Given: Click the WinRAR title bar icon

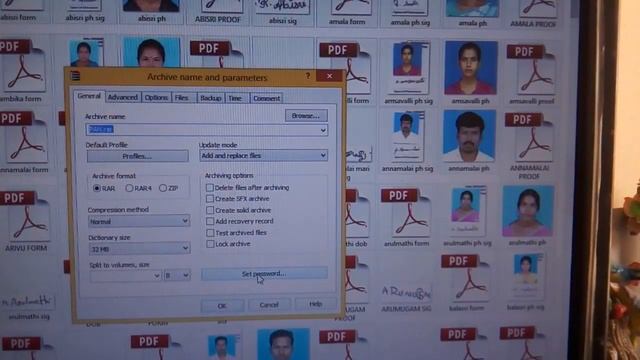Looking at the screenshot, I should 75,76.
